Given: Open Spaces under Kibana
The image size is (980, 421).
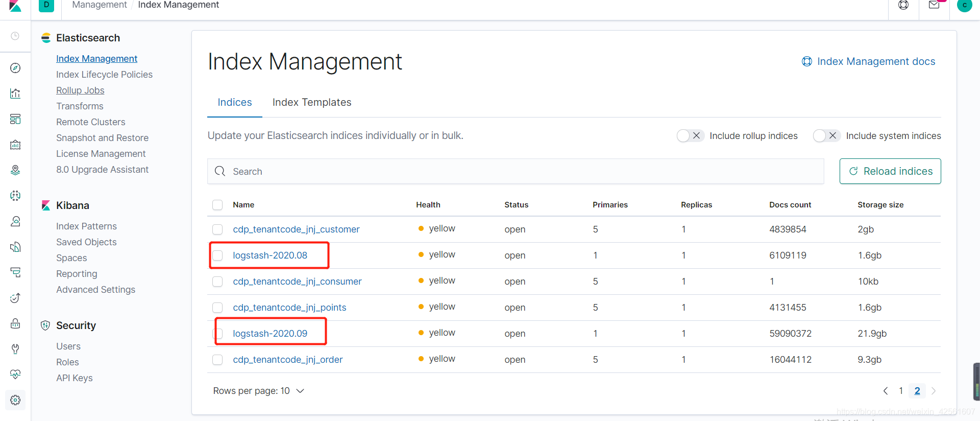Looking at the screenshot, I should (71, 258).
